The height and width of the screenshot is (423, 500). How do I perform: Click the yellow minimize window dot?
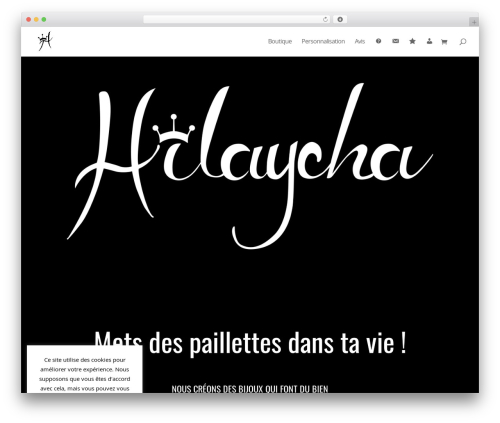click(36, 20)
